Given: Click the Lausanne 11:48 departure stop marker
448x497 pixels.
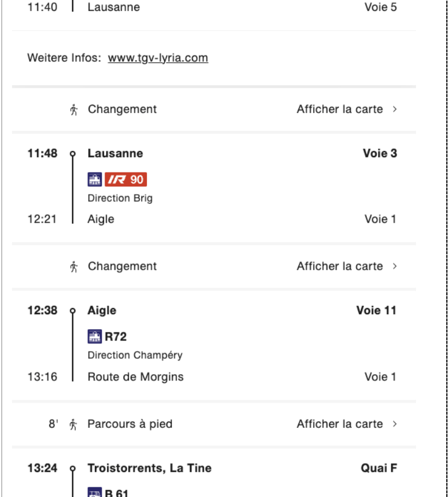Looking at the screenshot, I should tap(73, 154).
